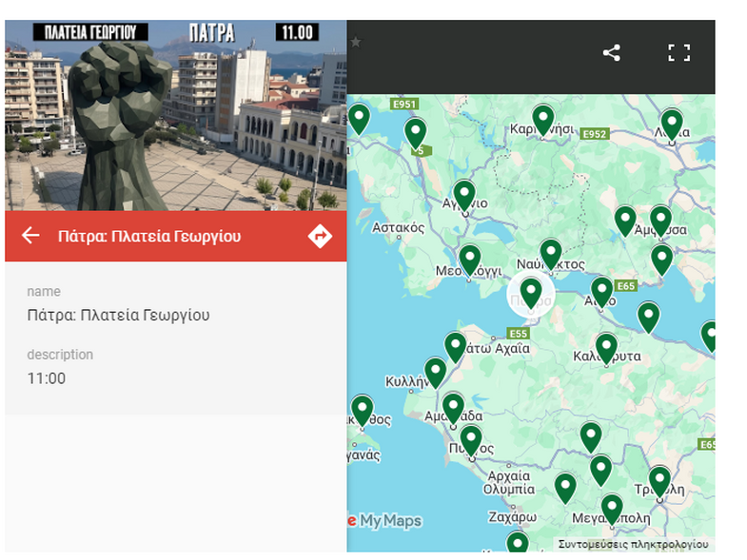The height and width of the screenshot is (560, 747).
Task: Star this map with the star icon
Action: coord(355,42)
